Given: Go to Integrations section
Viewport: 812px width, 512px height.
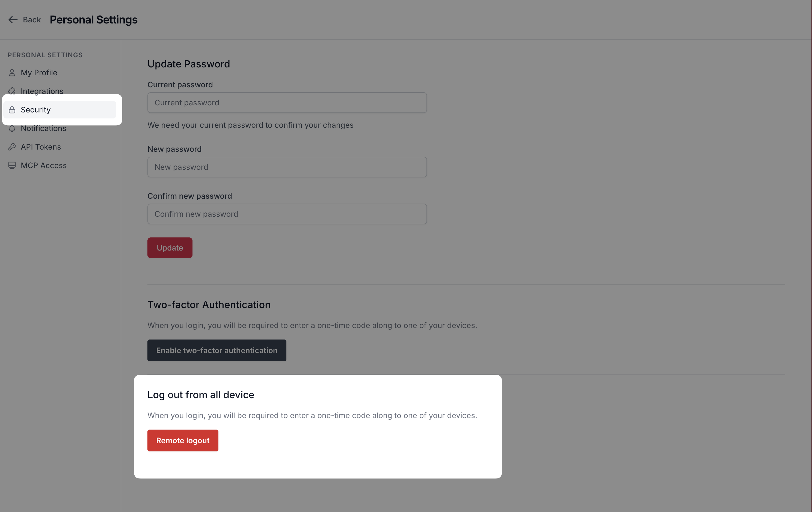Looking at the screenshot, I should click(x=42, y=91).
